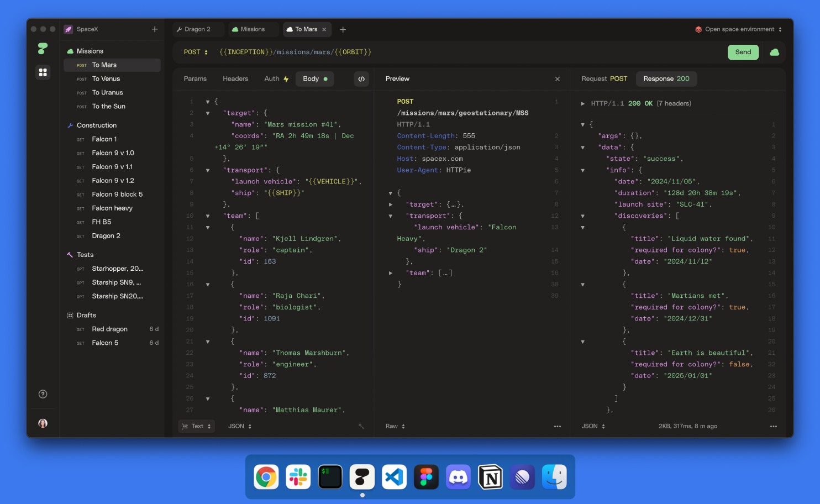Image resolution: width=820 pixels, height=504 pixels.
Task: Select the Body tab
Action: click(315, 79)
